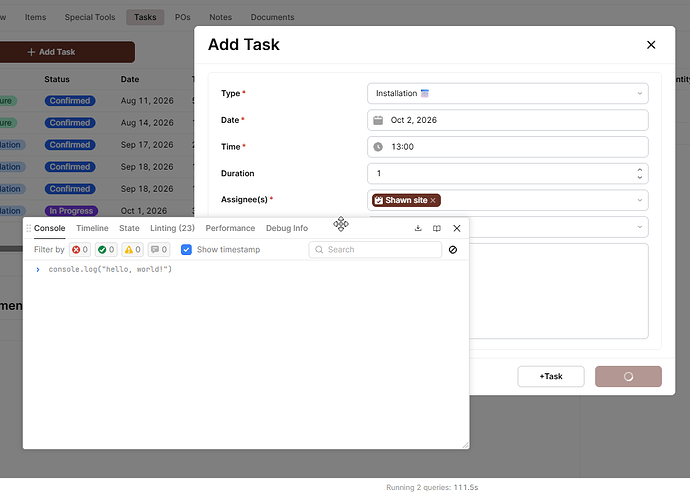Open the Assignee(s) dropdown arrow
690x496 pixels.
pos(639,200)
